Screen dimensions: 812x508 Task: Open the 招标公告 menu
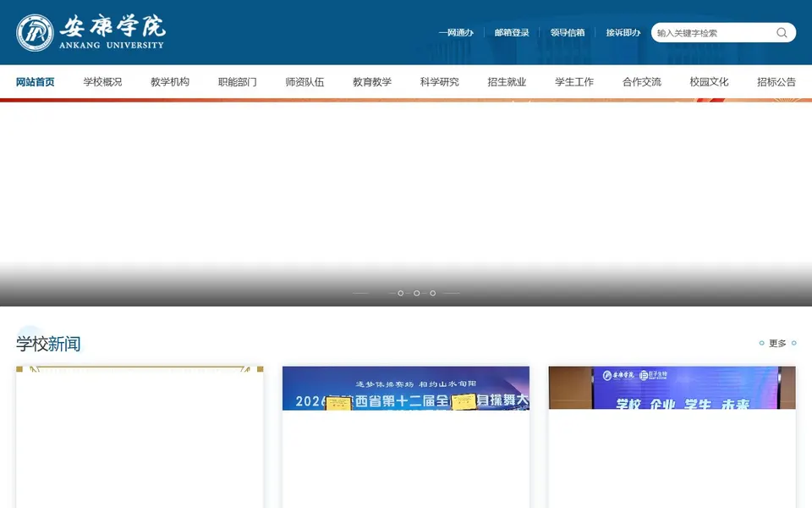click(776, 82)
